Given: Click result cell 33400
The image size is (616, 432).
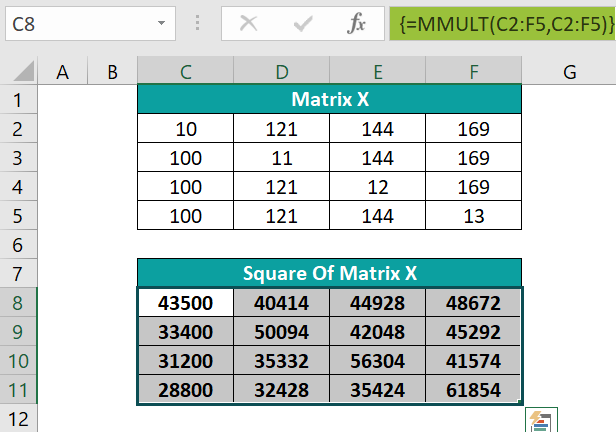Looking at the screenshot, I should tap(185, 332).
